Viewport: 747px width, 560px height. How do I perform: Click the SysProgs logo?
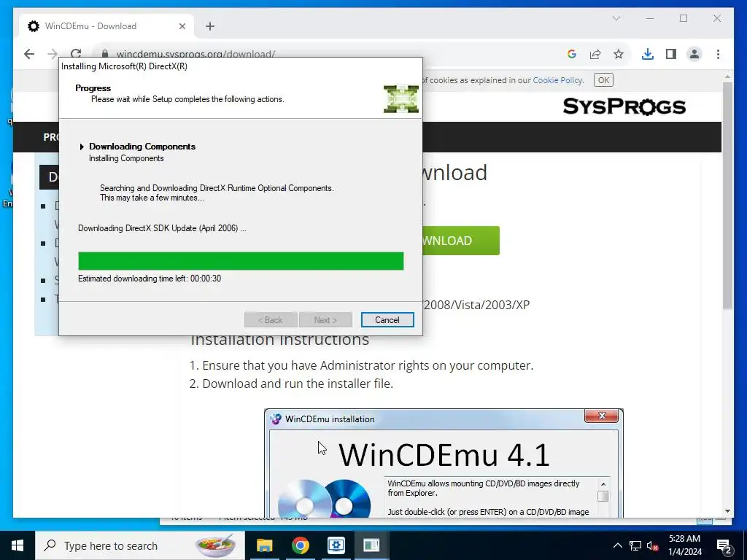click(624, 106)
